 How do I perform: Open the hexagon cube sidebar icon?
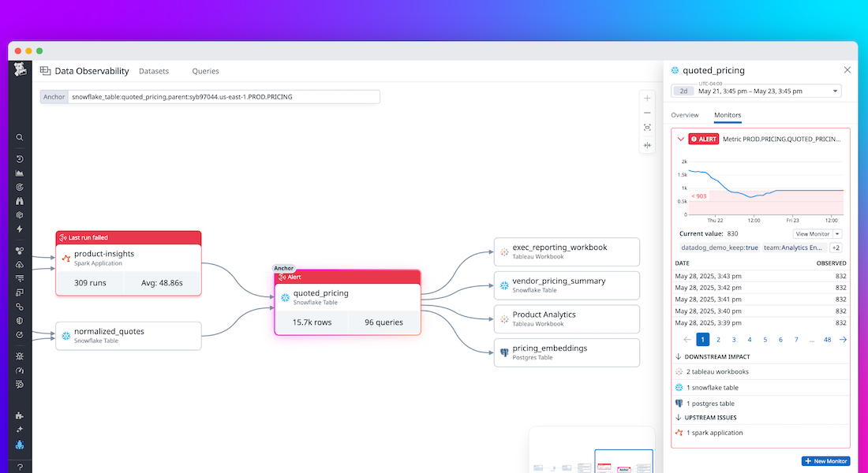point(20,214)
